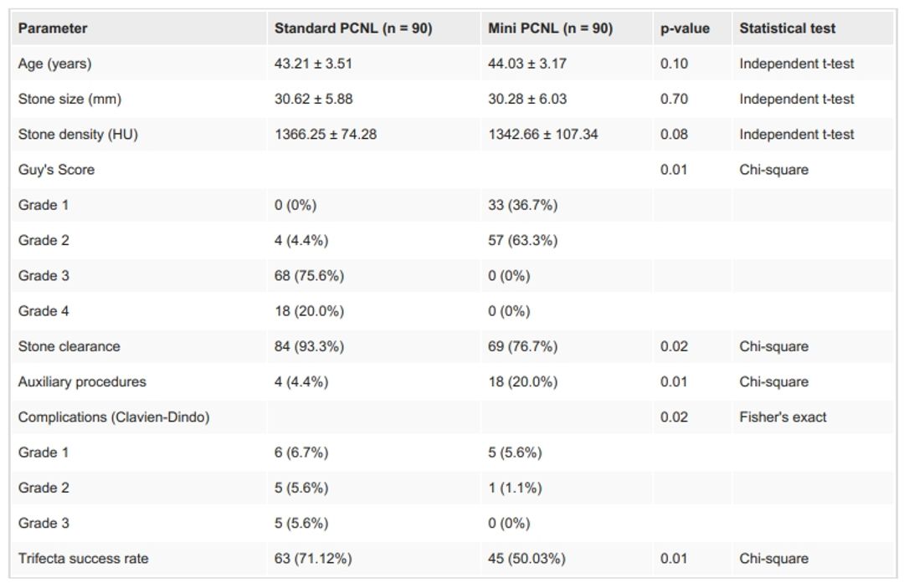
Task: Click the Parameter column header
Action: 53,28
